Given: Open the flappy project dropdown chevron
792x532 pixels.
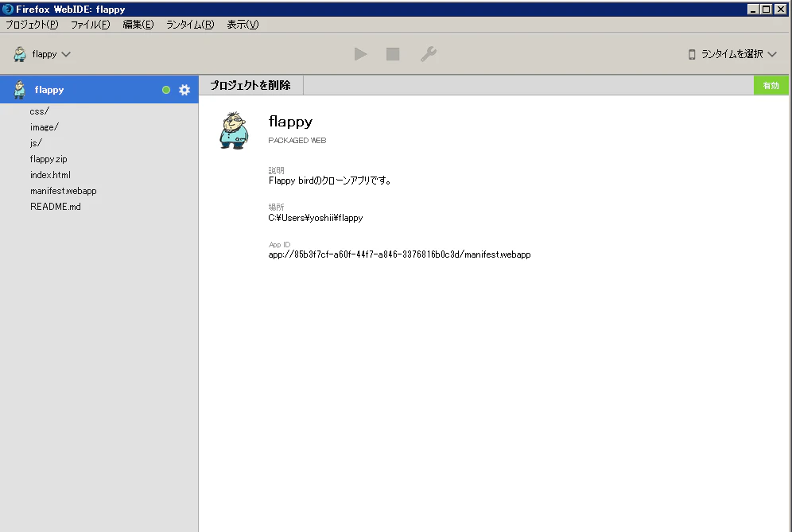Looking at the screenshot, I should pos(66,54).
